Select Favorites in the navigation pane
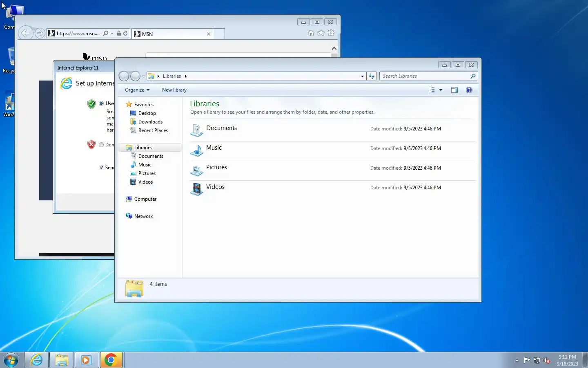 [144, 105]
